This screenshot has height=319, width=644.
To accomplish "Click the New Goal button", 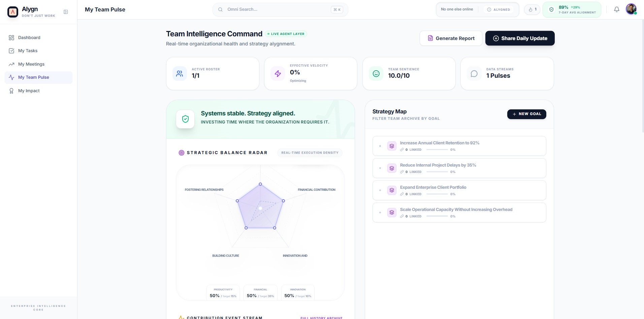I will point(527,114).
